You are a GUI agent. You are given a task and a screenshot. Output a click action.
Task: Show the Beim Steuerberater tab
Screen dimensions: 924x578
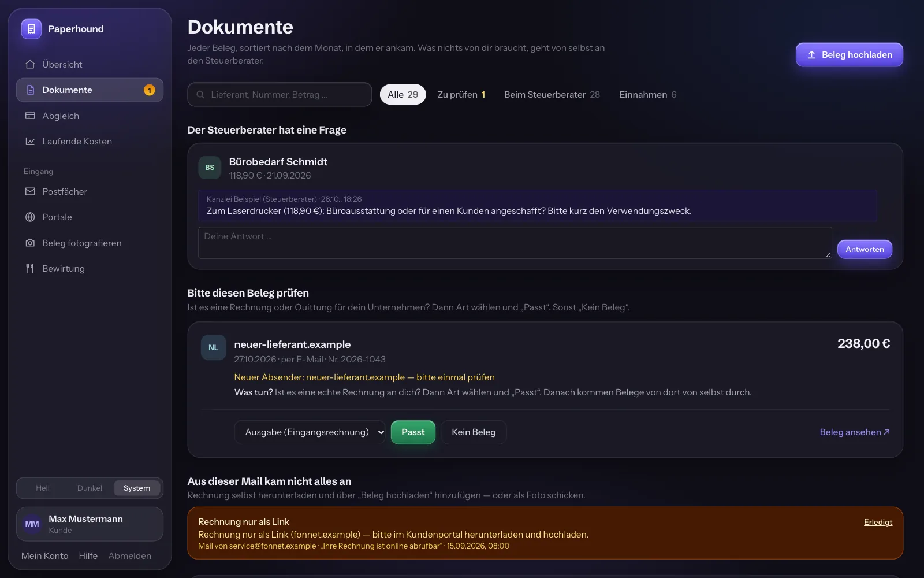[x=552, y=95]
